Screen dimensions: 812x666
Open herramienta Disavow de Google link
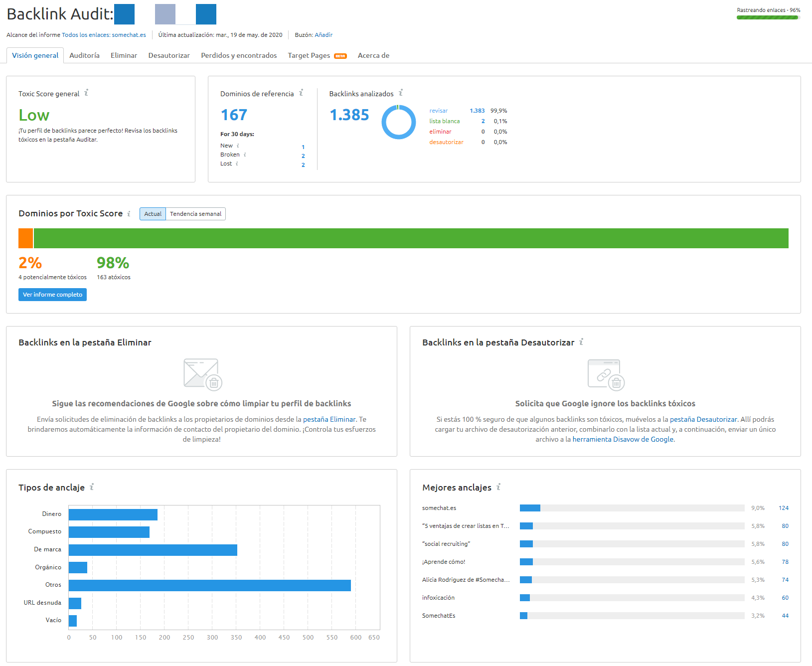[623, 439]
